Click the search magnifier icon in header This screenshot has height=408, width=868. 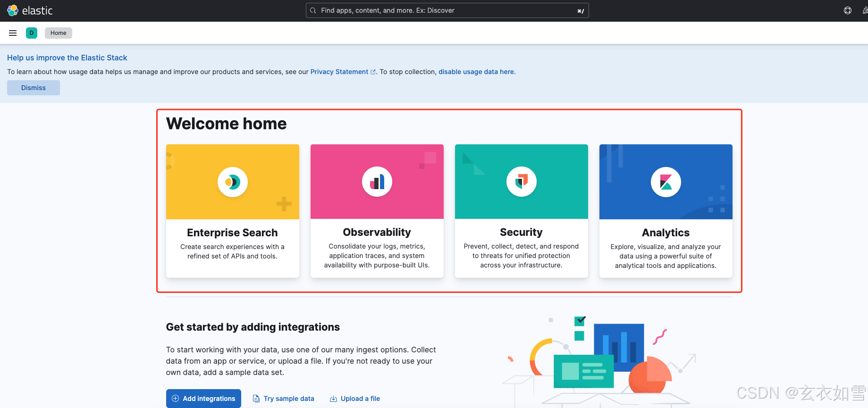[313, 10]
